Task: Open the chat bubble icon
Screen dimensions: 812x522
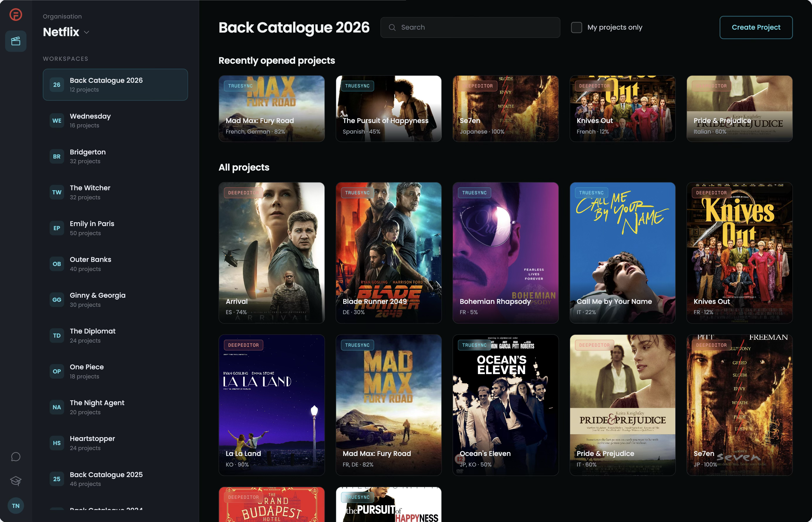Action: (x=16, y=457)
